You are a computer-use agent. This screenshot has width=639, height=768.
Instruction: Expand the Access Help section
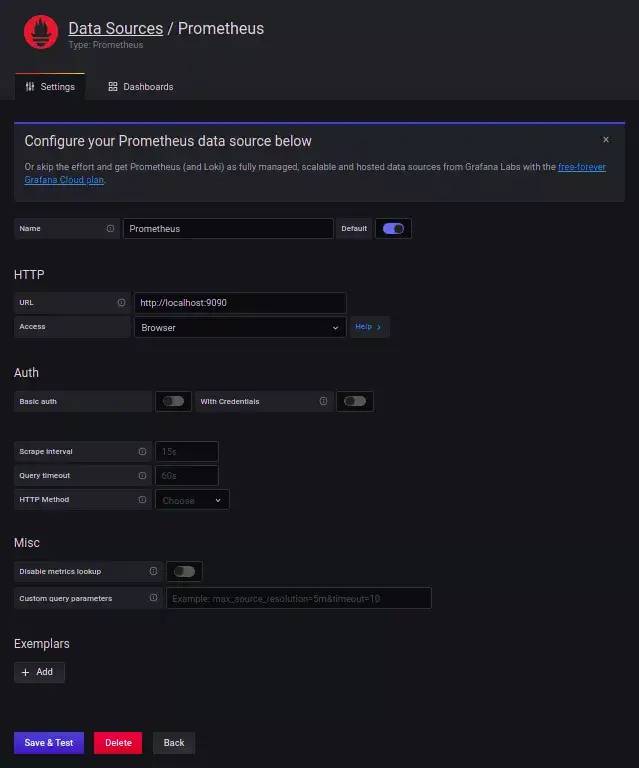(369, 327)
